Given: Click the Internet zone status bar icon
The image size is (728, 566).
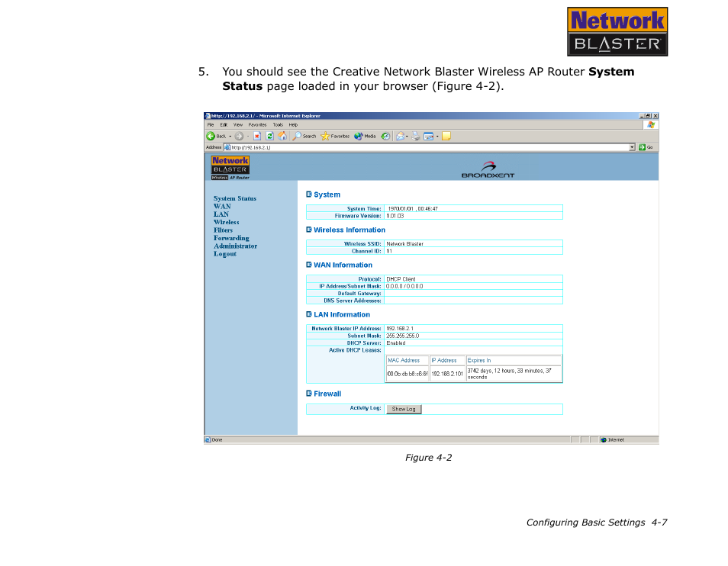Looking at the screenshot, I should (604, 440).
